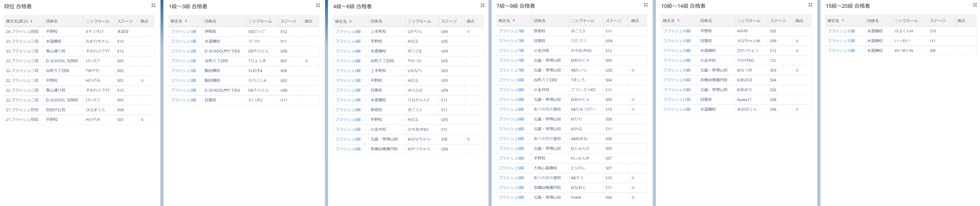Screen dimensions: 980x206
Task: Open フラッシュ10級 link for Hみゆ
Action: pyautogui.click(x=677, y=31)
